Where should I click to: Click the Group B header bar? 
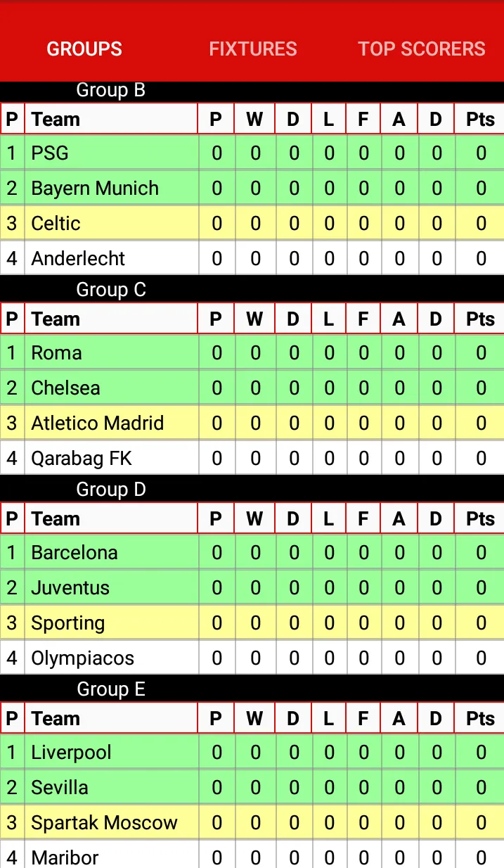[x=110, y=90]
